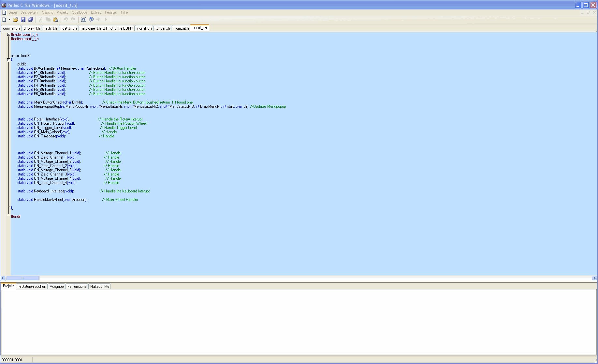Click the open file folder icon
598x364 pixels.
click(15, 20)
